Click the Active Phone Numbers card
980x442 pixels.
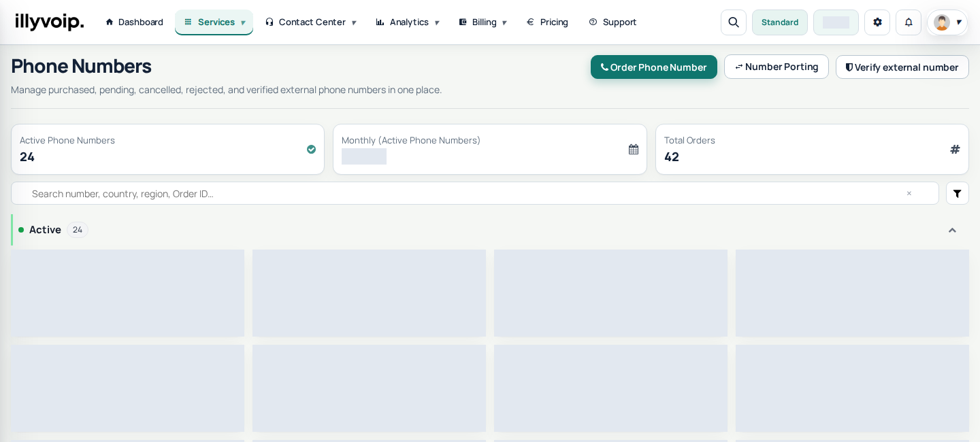point(167,149)
